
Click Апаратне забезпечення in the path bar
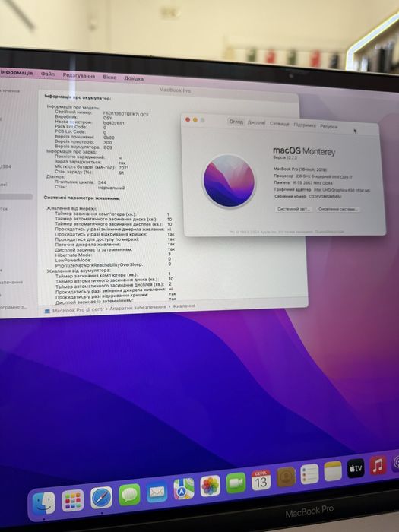[138, 307]
